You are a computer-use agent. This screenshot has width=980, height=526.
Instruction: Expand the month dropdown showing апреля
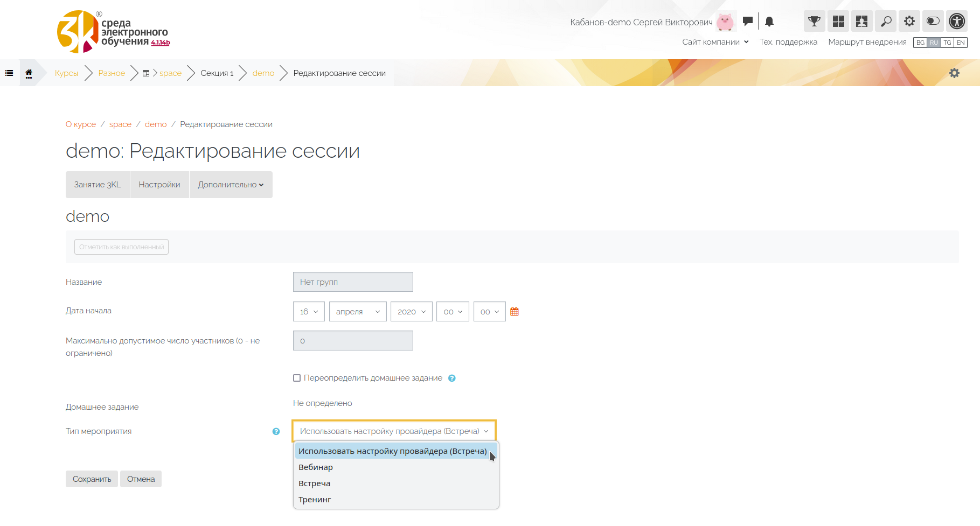(358, 312)
